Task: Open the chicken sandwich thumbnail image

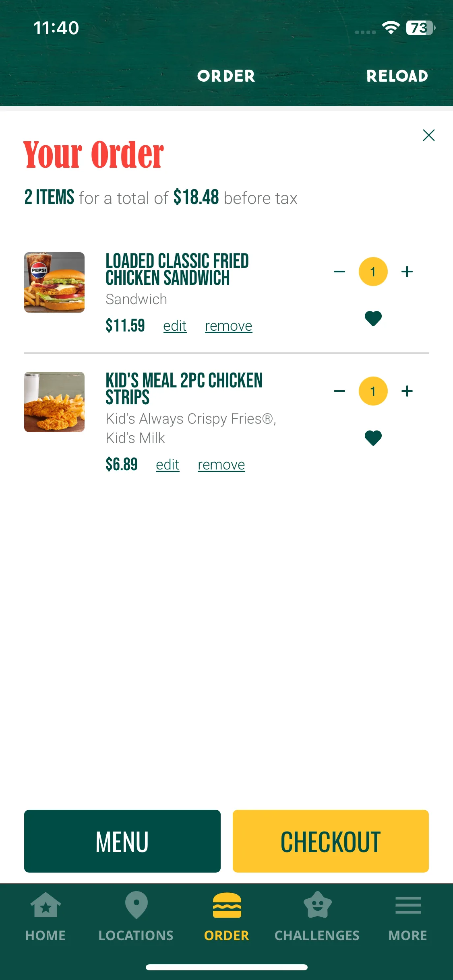Action: tap(54, 282)
